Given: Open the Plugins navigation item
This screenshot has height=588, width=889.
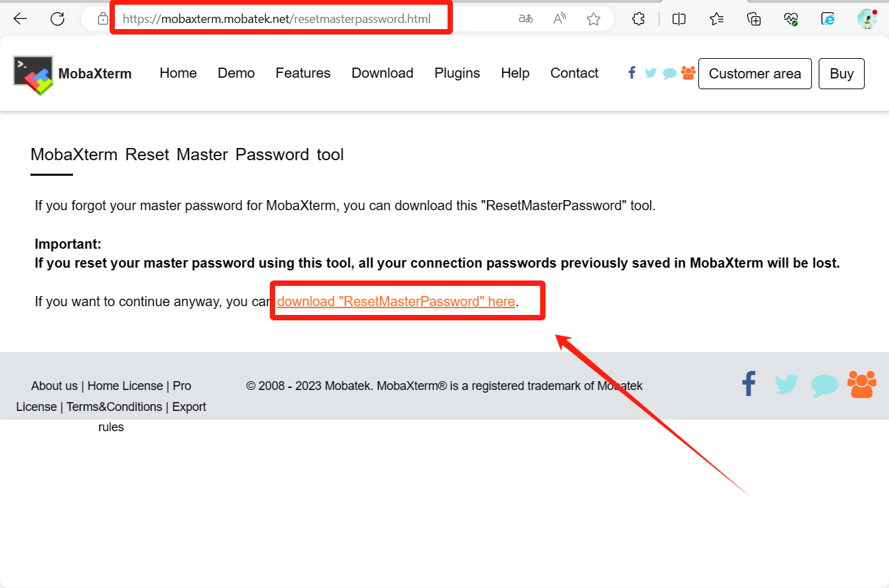Looking at the screenshot, I should 457,73.
